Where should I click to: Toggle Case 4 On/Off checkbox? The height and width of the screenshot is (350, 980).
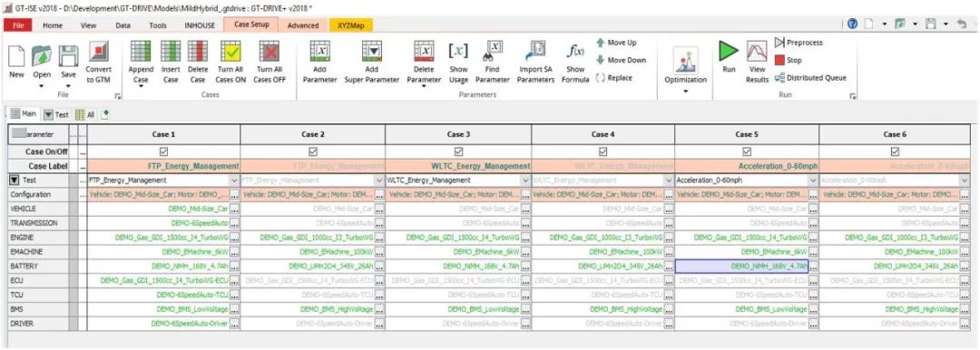(x=603, y=151)
